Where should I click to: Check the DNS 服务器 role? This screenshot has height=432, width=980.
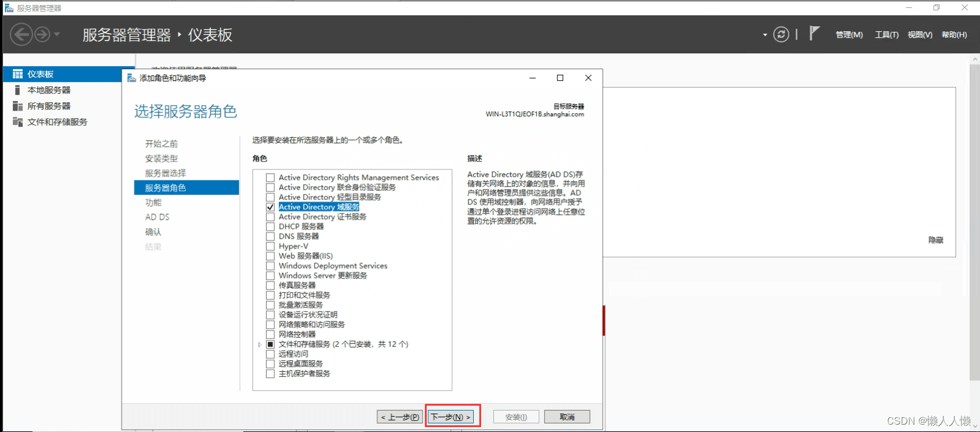(270, 236)
